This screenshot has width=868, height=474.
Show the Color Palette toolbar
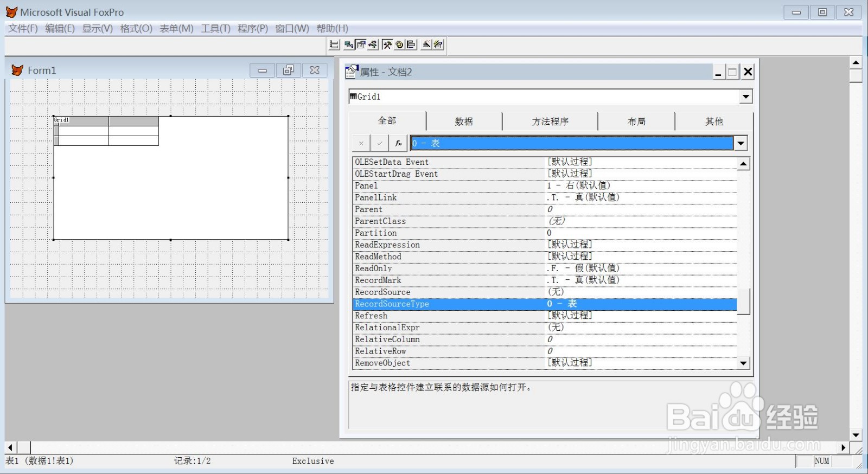tap(399, 44)
